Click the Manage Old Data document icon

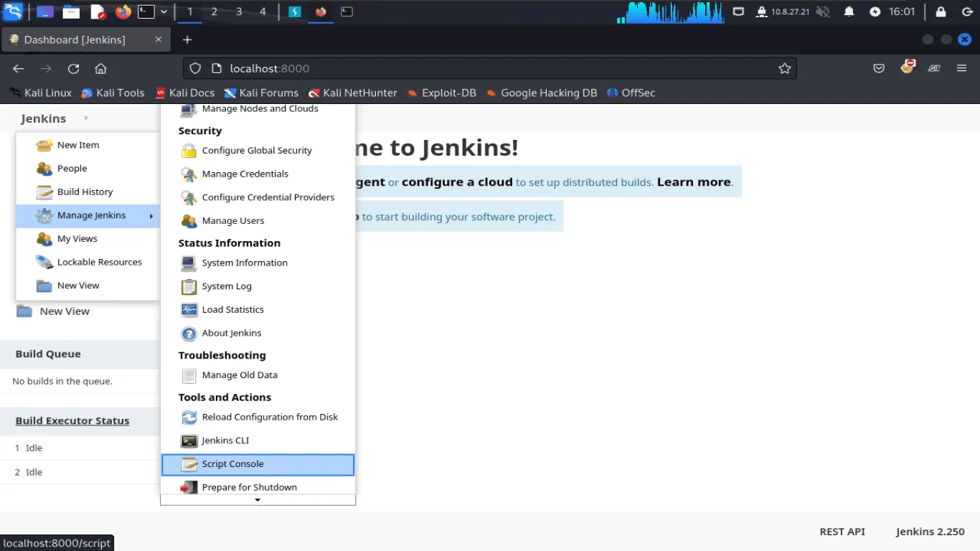189,375
